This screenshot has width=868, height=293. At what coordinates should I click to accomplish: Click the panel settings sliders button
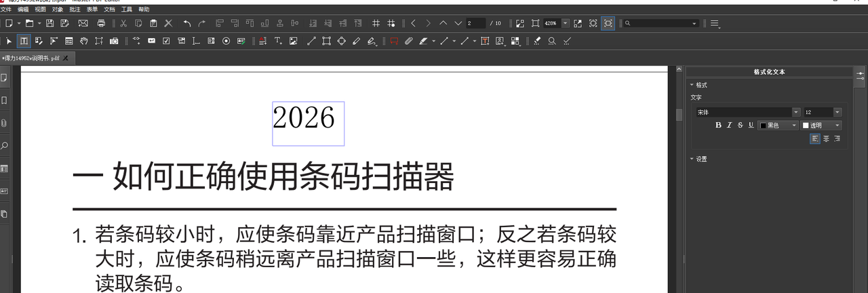point(860,75)
